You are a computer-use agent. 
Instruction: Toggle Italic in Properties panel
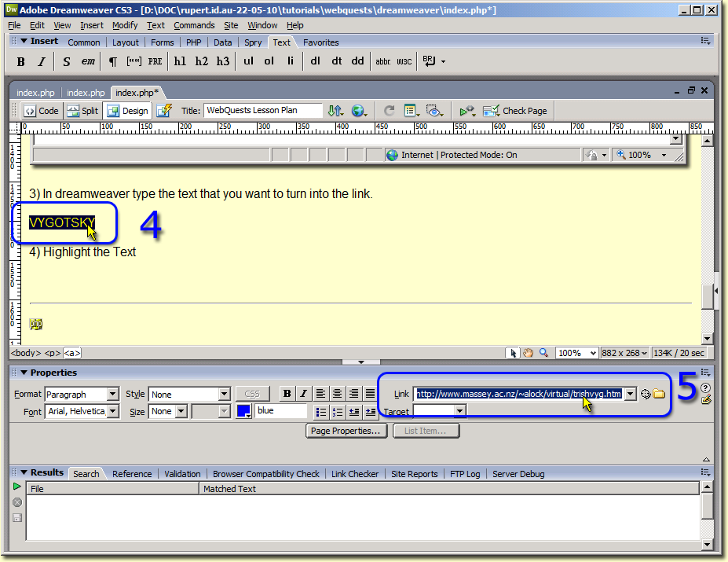tap(303, 394)
